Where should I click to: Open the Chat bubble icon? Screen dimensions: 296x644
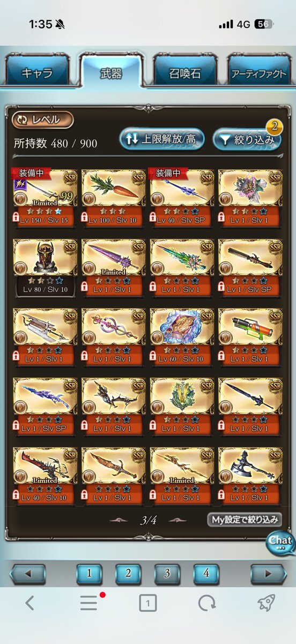(x=280, y=542)
